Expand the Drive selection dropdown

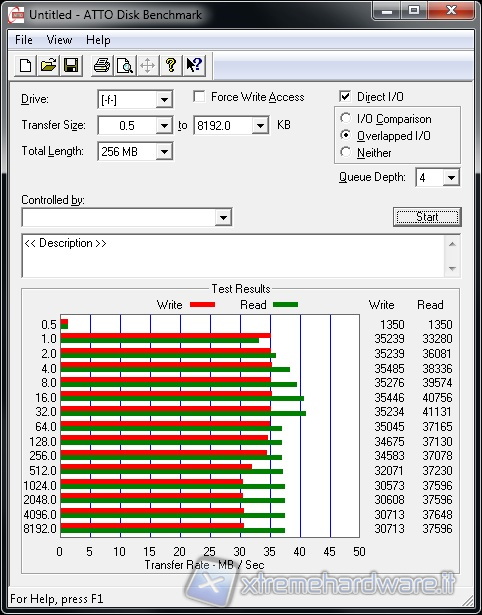[164, 100]
